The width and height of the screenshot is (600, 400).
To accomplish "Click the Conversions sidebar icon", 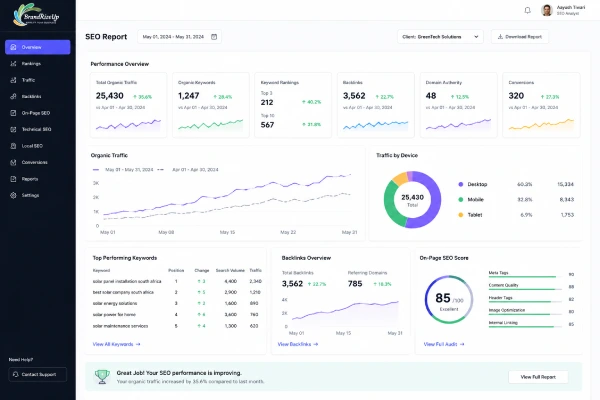I will click(13, 162).
